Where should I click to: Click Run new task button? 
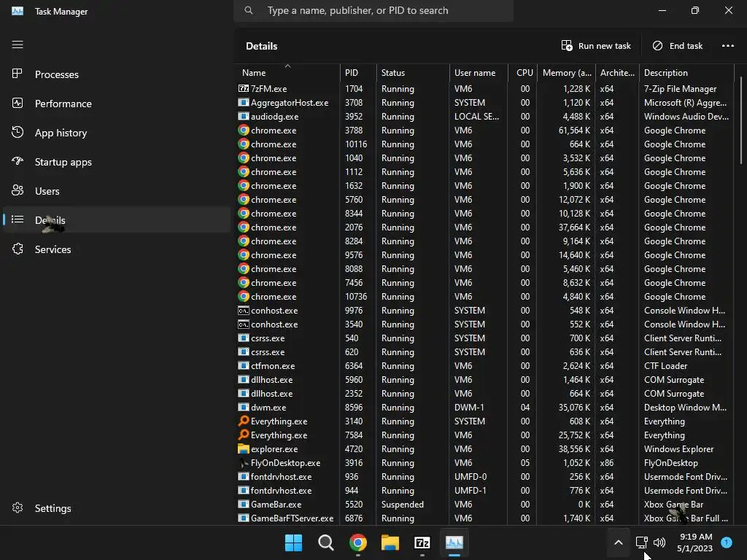pos(596,46)
